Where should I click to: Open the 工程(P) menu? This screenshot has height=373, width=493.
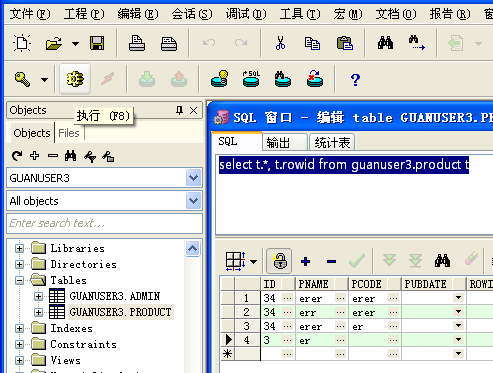pos(84,14)
